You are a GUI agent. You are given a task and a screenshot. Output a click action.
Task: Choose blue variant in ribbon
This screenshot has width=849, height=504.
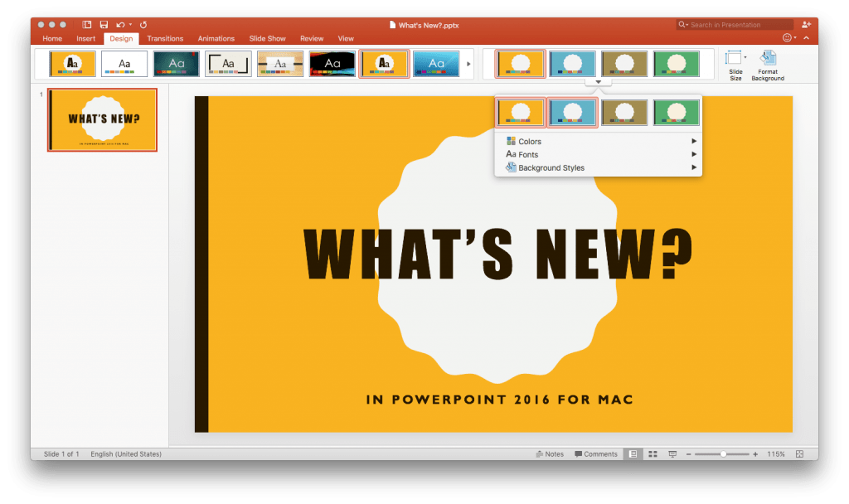coord(572,64)
